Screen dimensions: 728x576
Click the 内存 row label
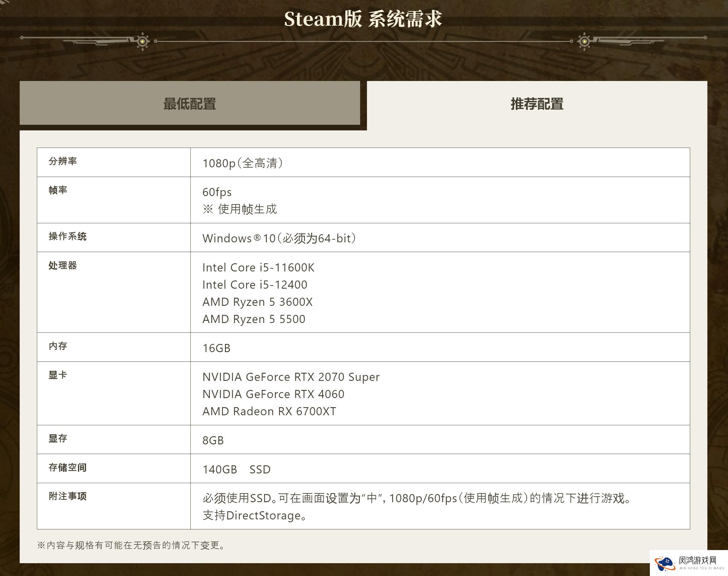point(58,346)
